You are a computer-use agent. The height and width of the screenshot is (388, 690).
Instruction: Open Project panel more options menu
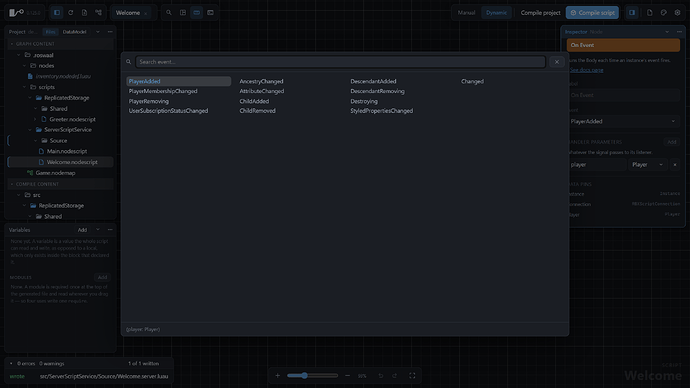pyautogui.click(x=110, y=32)
